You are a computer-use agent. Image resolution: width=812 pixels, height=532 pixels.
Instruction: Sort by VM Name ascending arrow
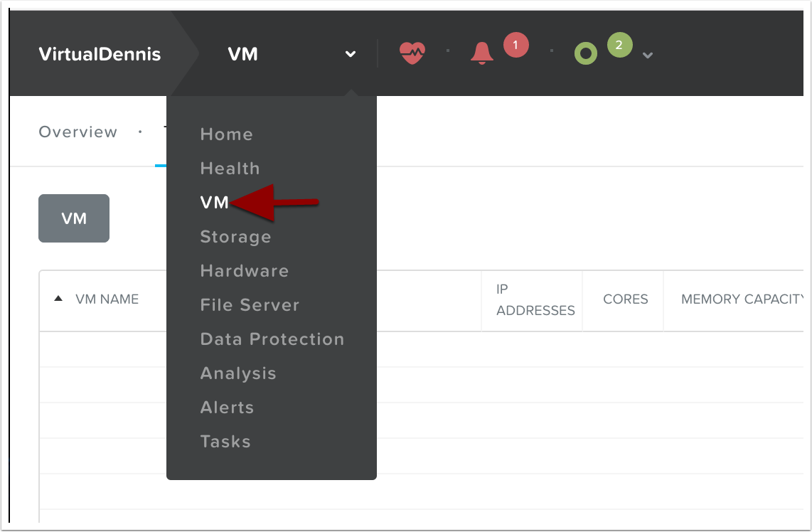click(59, 299)
